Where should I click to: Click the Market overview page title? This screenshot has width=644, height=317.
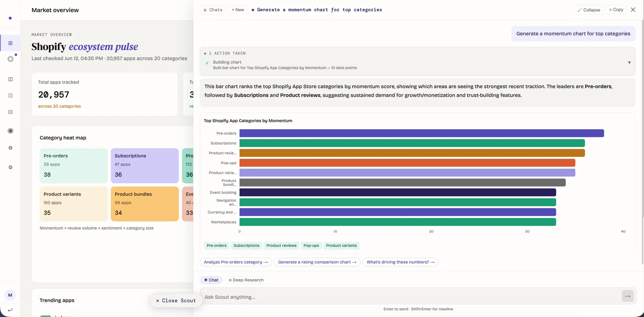[x=55, y=10]
